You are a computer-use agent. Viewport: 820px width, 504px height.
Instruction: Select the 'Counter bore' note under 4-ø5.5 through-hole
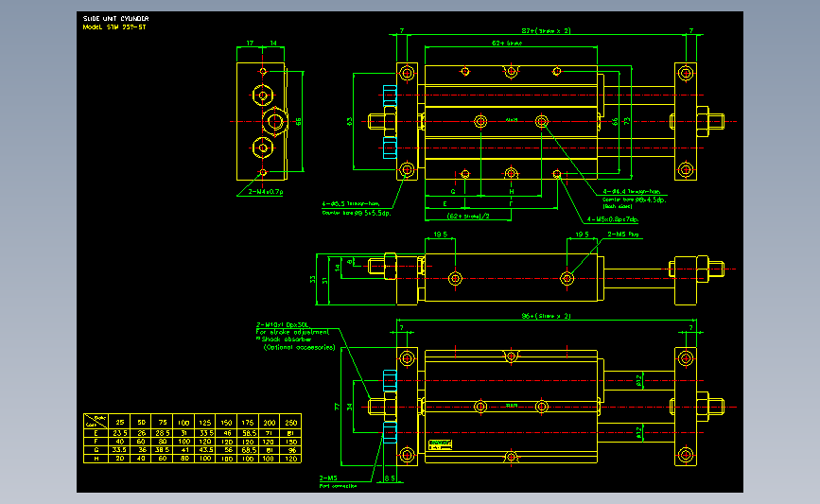click(x=357, y=213)
